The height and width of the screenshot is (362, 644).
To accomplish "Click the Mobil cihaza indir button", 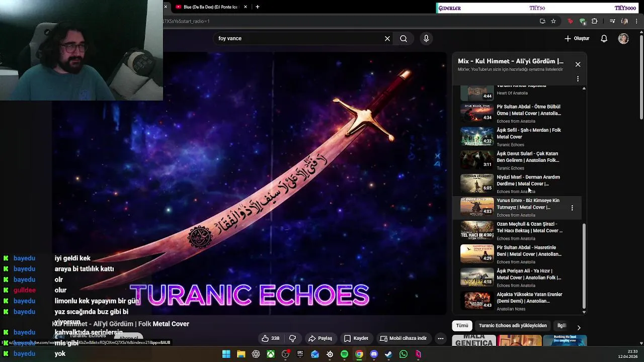I will point(404,338).
